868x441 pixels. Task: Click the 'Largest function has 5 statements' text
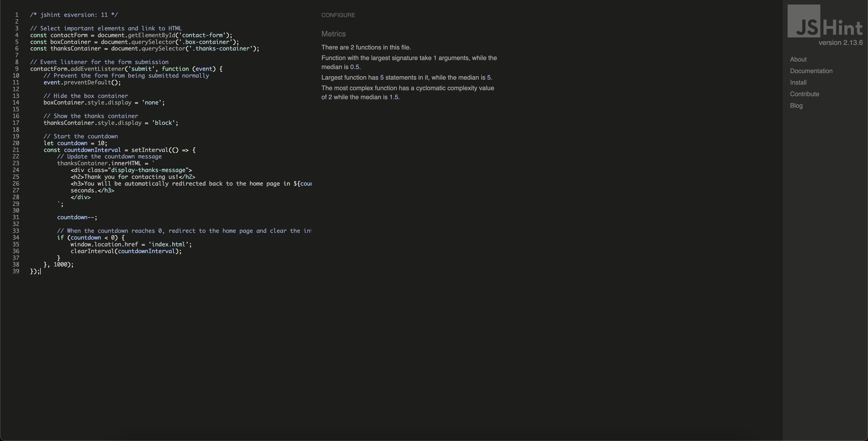[x=407, y=78]
